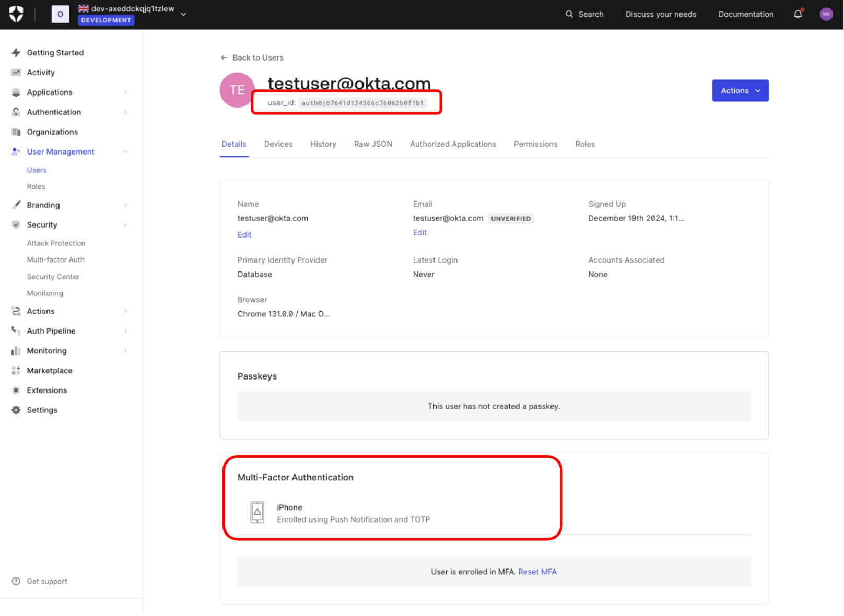The width and height of the screenshot is (844, 616).
Task: Open Users under User Management
Action: [x=37, y=170]
